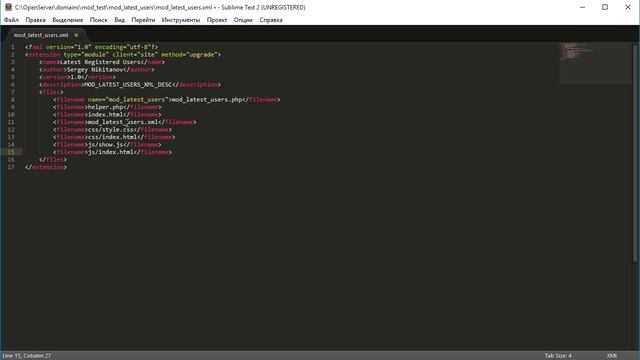Image resolution: width=640 pixels, height=360 pixels.
Task: Click the minimap code preview
Action: 595,63
